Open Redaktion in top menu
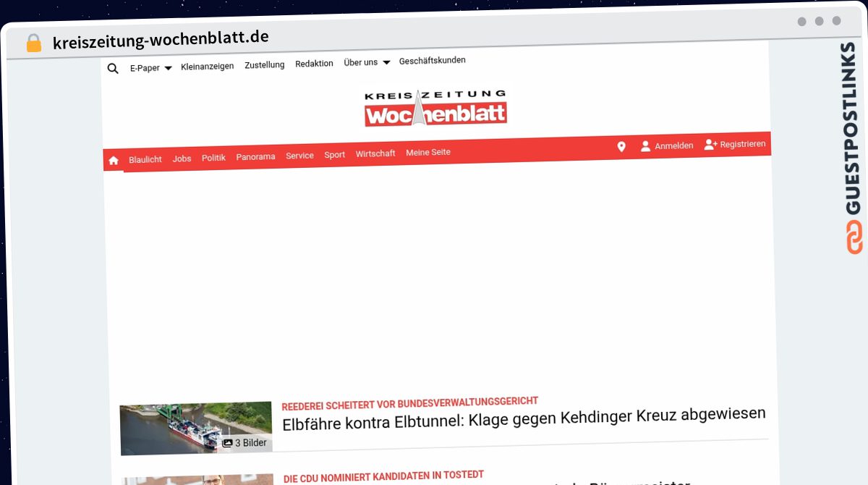The height and width of the screenshot is (485, 868). [x=314, y=64]
